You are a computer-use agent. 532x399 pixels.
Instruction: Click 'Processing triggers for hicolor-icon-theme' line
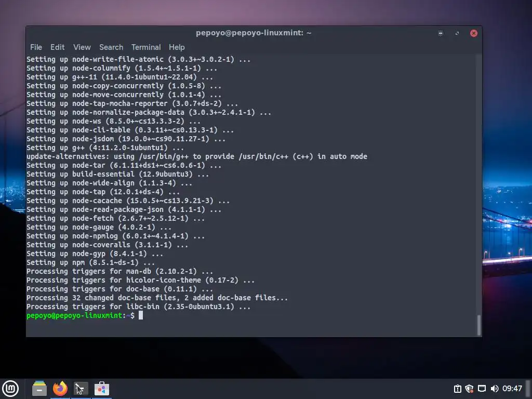140,280
